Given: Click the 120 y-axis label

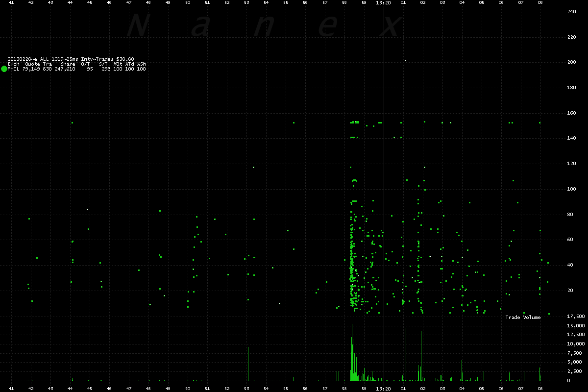Looking at the screenshot, I should 571,165.
